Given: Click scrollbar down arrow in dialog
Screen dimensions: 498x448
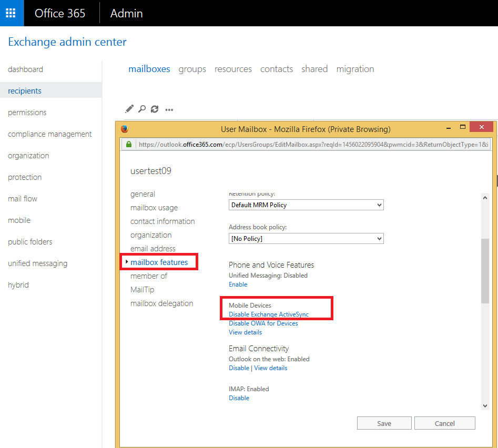Looking at the screenshot, I should click(485, 405).
